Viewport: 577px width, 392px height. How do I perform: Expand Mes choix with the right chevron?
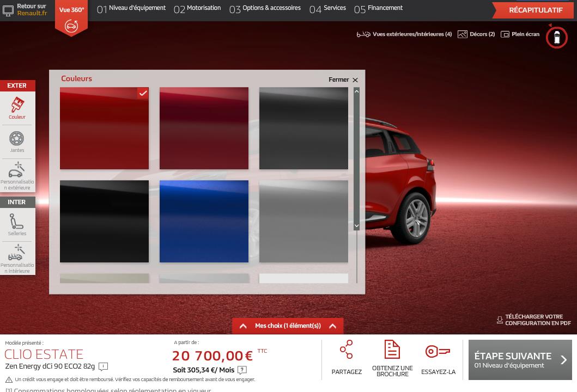tap(333, 326)
